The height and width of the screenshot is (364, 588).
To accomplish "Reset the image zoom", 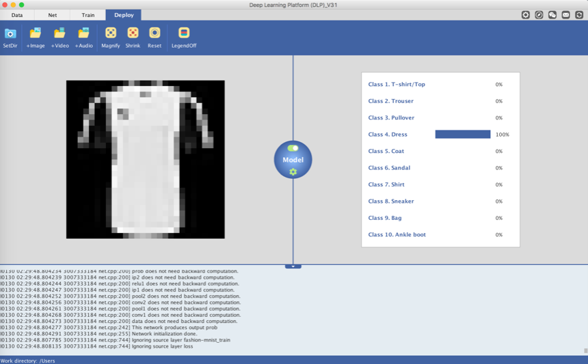I will [155, 33].
